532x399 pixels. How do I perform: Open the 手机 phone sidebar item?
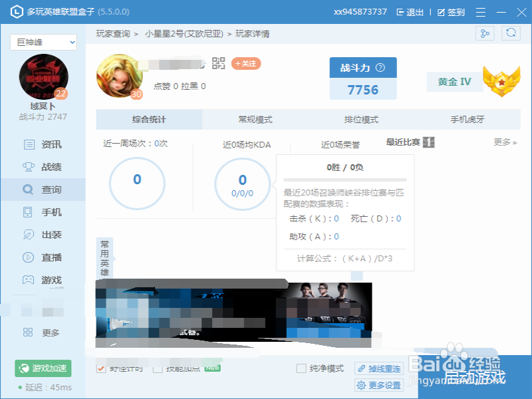click(x=43, y=212)
